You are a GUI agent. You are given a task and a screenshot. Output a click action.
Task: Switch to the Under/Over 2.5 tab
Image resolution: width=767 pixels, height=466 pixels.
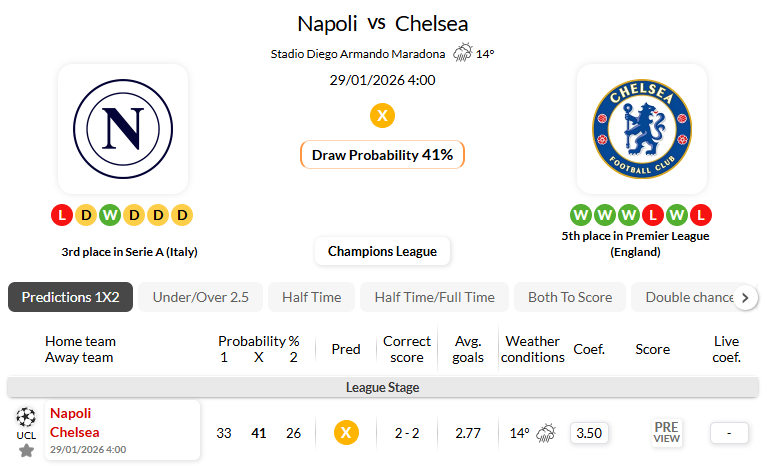point(200,297)
